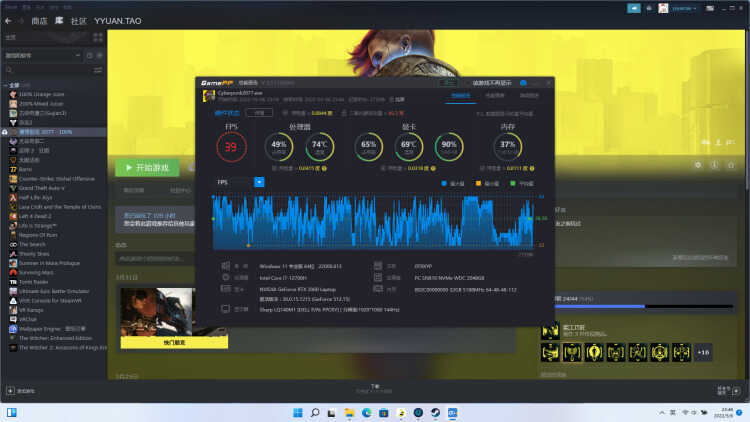Toggle the blue legend checkbox on chart
Image resolution: width=750 pixels, height=422 pixels.
click(x=444, y=183)
